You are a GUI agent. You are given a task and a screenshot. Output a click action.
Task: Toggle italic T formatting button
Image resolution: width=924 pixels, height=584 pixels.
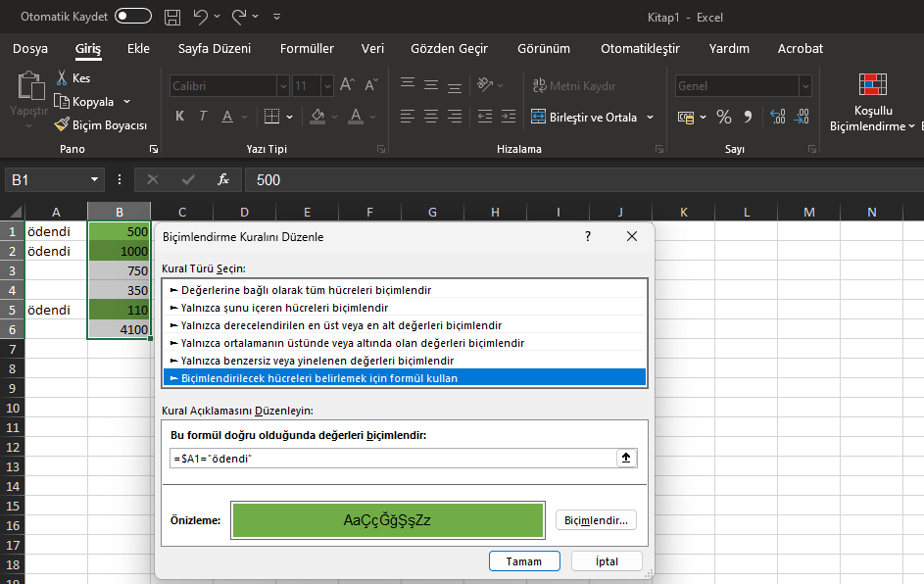(x=204, y=118)
